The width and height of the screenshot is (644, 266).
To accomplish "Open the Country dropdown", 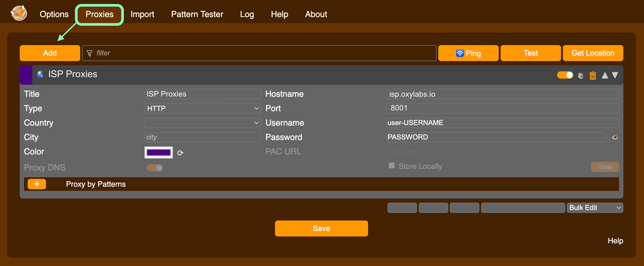I will pyautogui.click(x=202, y=123).
